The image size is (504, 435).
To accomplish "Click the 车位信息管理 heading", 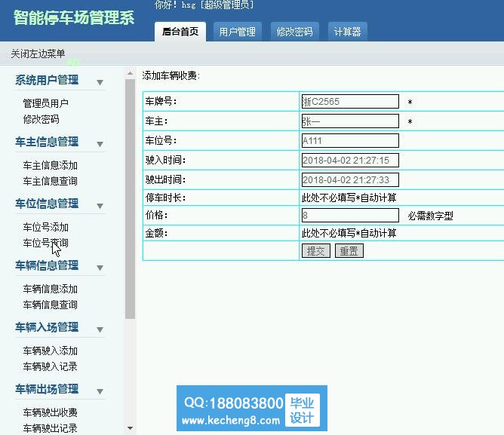I will tap(47, 204).
